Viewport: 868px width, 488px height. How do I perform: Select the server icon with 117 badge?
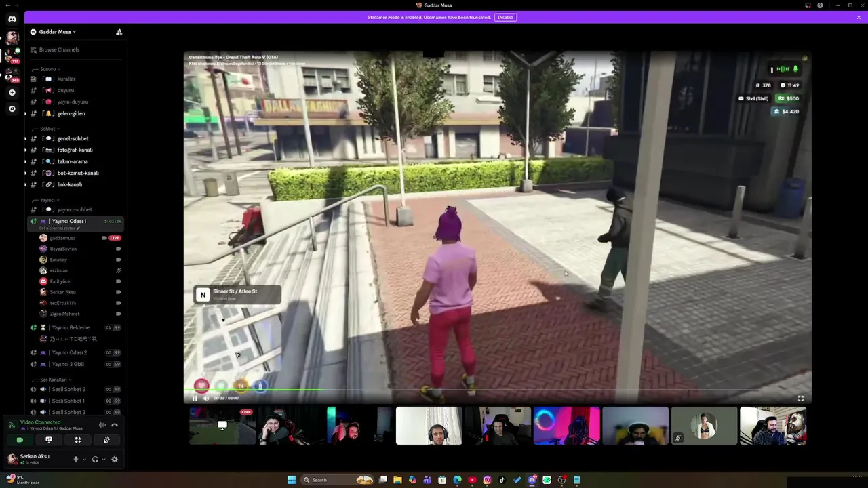(x=12, y=55)
